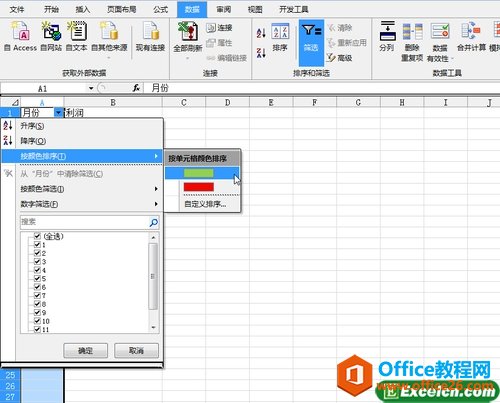Screen dimensions: 500x403
Task: Import data From Access icon
Action: click(21, 36)
